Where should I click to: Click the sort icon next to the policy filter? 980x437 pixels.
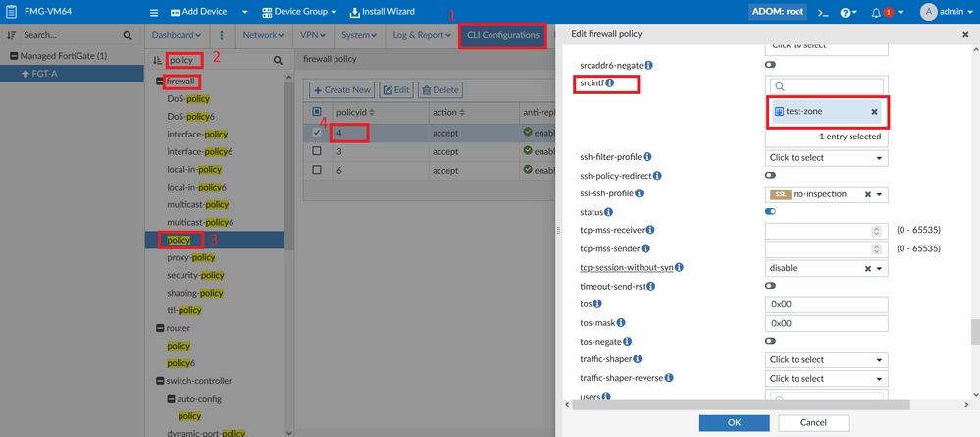point(158,61)
